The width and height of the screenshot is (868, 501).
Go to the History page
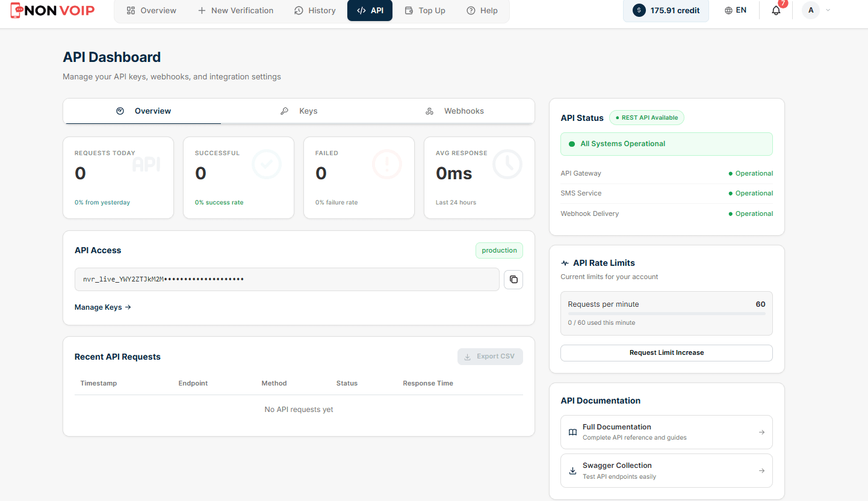click(x=315, y=10)
